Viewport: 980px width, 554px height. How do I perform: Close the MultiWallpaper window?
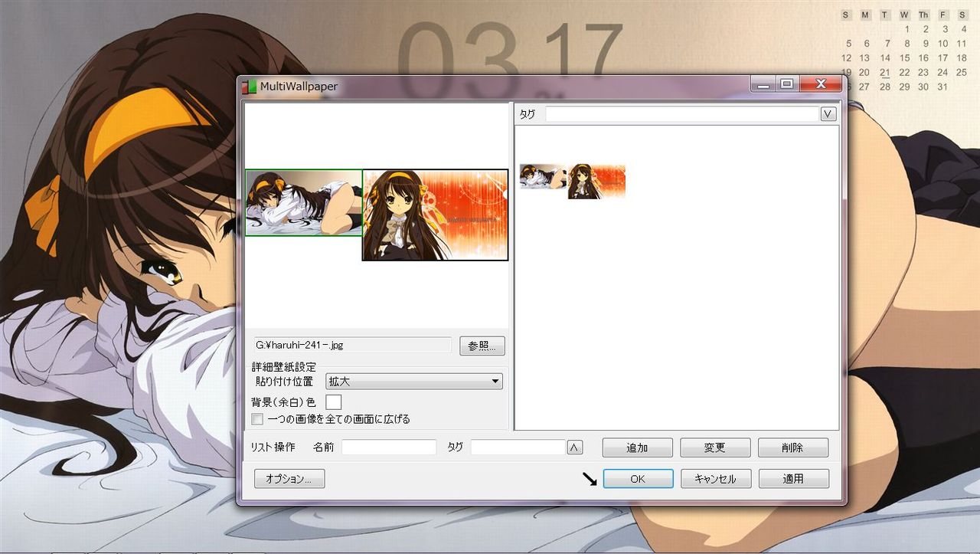(x=821, y=84)
